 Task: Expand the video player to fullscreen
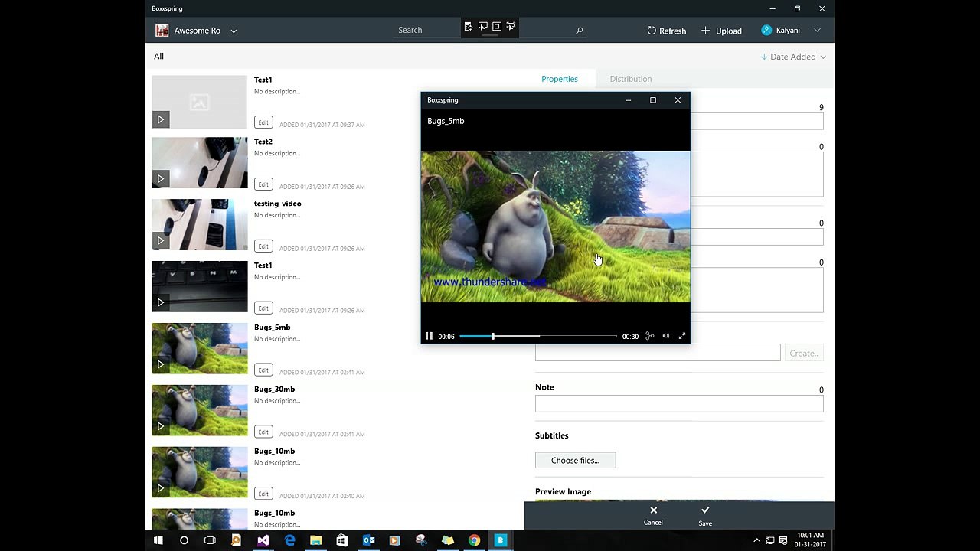pyautogui.click(x=682, y=336)
